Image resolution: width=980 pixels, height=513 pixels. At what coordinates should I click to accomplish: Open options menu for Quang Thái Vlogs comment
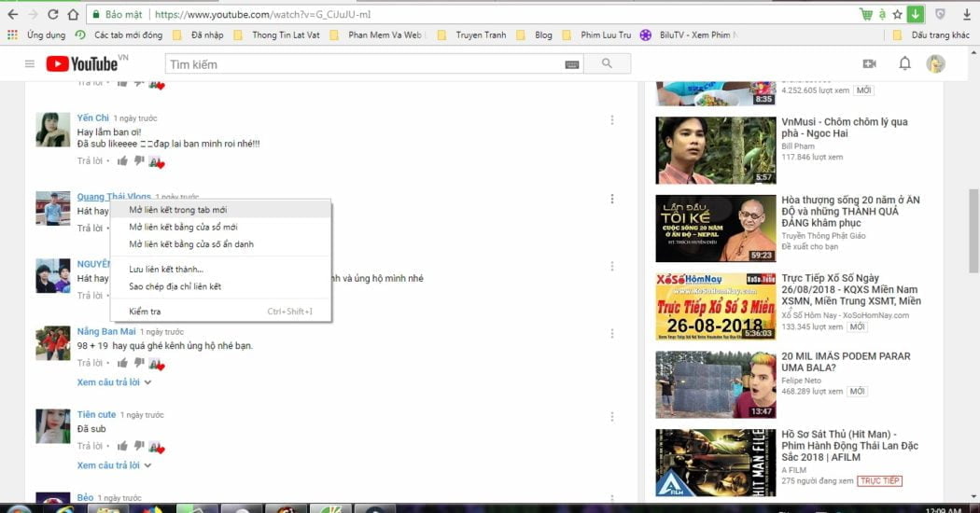pos(612,199)
